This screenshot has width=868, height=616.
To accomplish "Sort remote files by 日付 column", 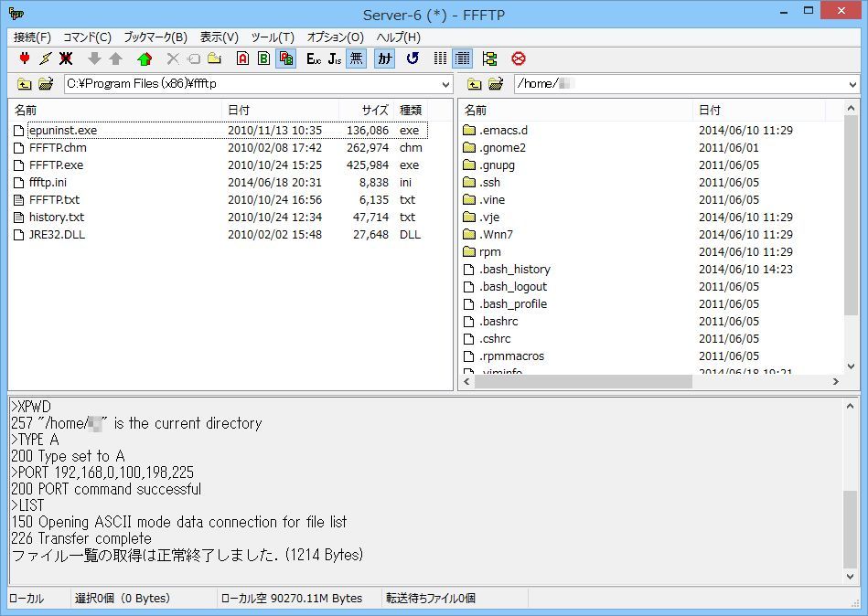I will pyautogui.click(x=759, y=110).
